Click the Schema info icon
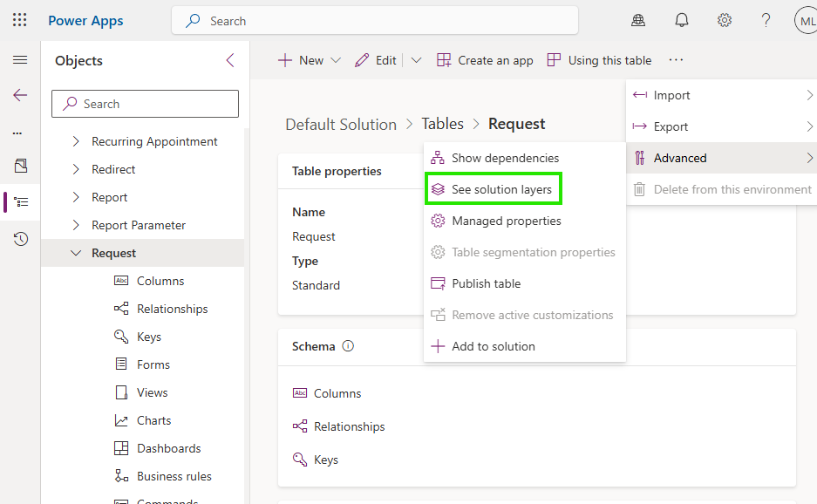The width and height of the screenshot is (817, 504). tap(348, 346)
